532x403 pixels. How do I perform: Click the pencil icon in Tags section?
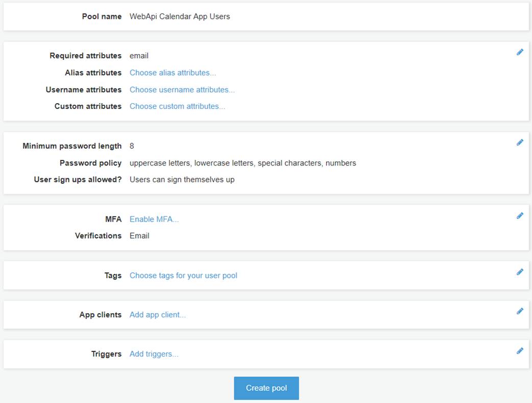[520, 272]
